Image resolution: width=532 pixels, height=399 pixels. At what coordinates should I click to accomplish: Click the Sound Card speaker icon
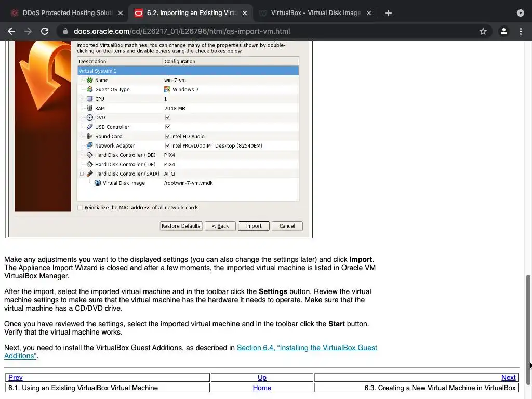(x=89, y=136)
